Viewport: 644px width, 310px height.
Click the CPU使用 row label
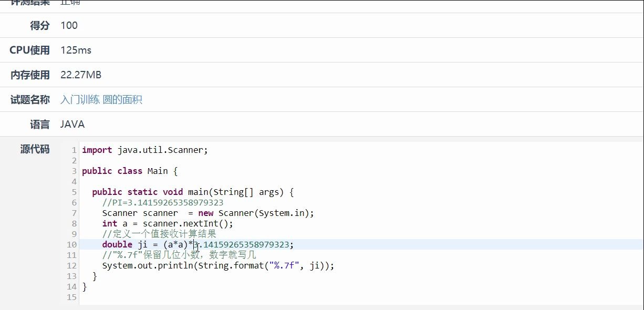tap(29, 50)
